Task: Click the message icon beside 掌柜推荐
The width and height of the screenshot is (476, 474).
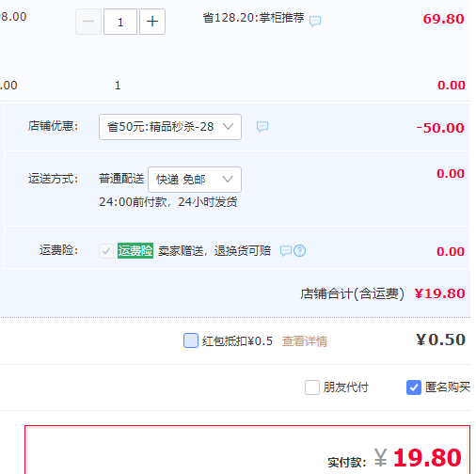Action: point(315,22)
